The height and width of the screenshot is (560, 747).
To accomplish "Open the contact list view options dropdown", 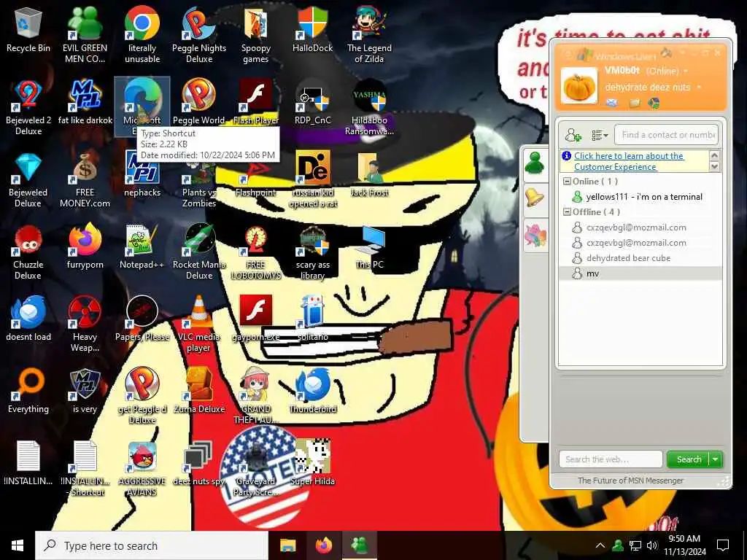I will pos(600,135).
